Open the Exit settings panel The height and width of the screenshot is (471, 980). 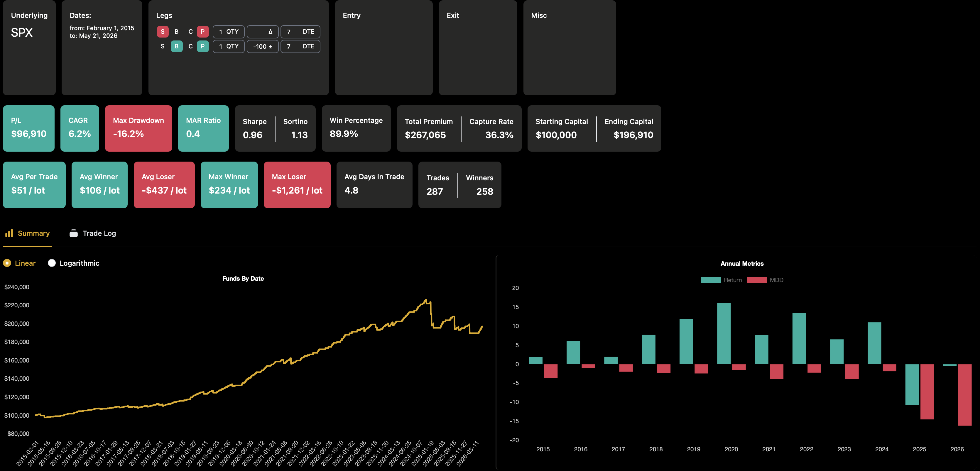478,48
